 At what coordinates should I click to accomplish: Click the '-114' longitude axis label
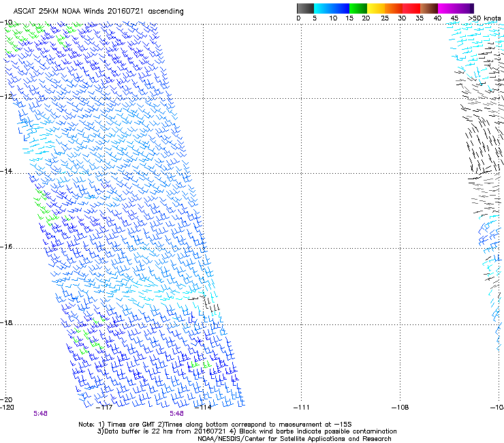tap(203, 408)
